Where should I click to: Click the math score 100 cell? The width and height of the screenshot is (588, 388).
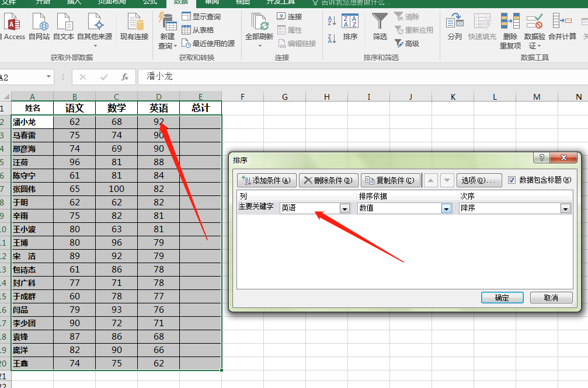117,189
